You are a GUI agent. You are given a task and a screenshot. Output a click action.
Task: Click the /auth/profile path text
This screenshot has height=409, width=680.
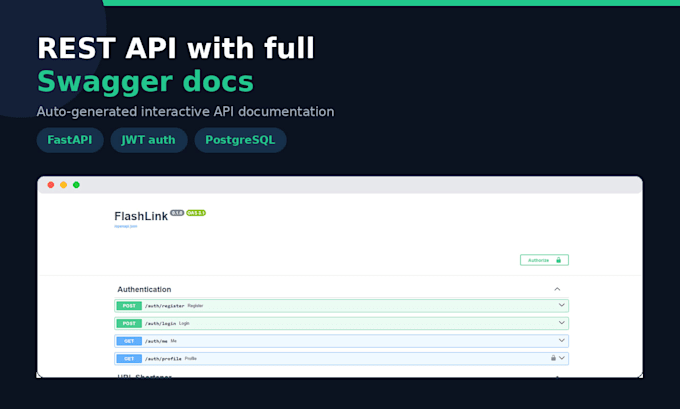point(163,359)
